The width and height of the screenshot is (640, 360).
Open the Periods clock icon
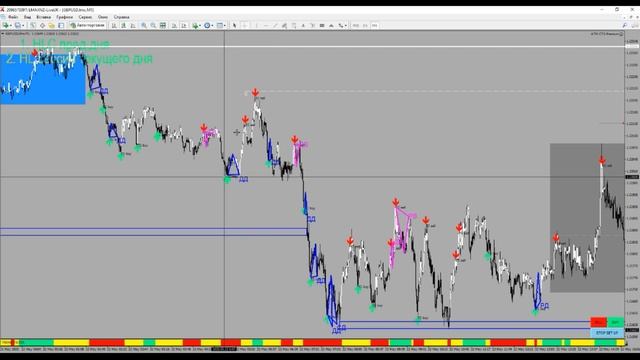207,25
